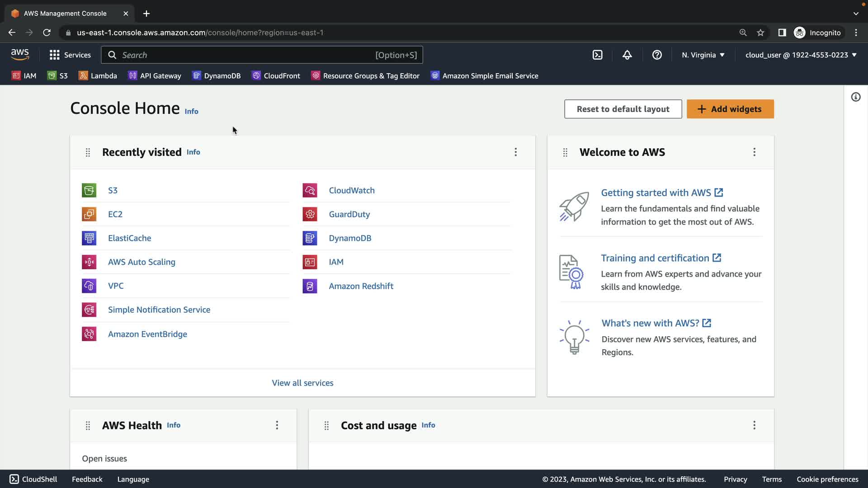
Task: Open Recently visited widget options menu
Action: [x=515, y=152]
